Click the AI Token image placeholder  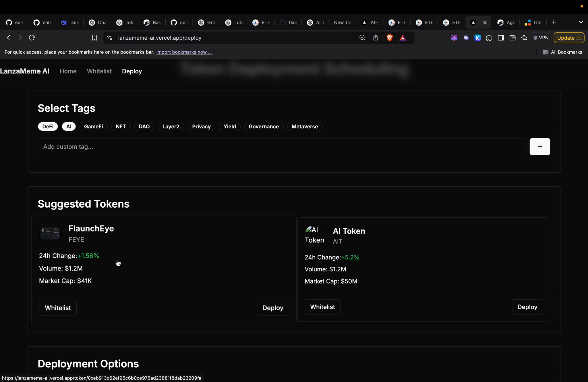[315, 235]
